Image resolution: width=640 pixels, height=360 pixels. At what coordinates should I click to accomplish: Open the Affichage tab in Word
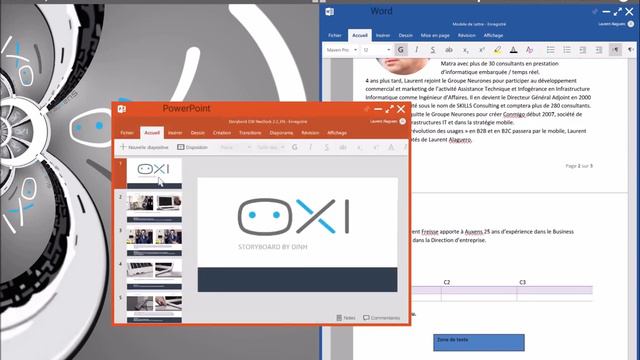[x=493, y=36]
